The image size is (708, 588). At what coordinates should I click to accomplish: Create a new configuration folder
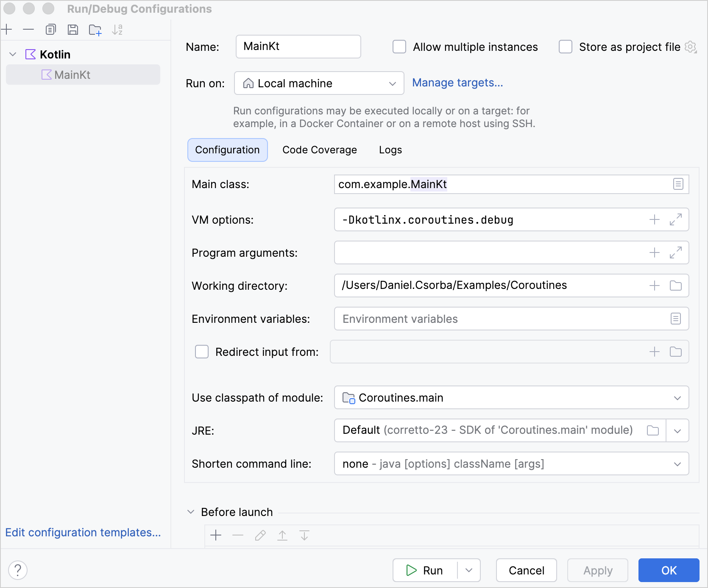point(95,30)
